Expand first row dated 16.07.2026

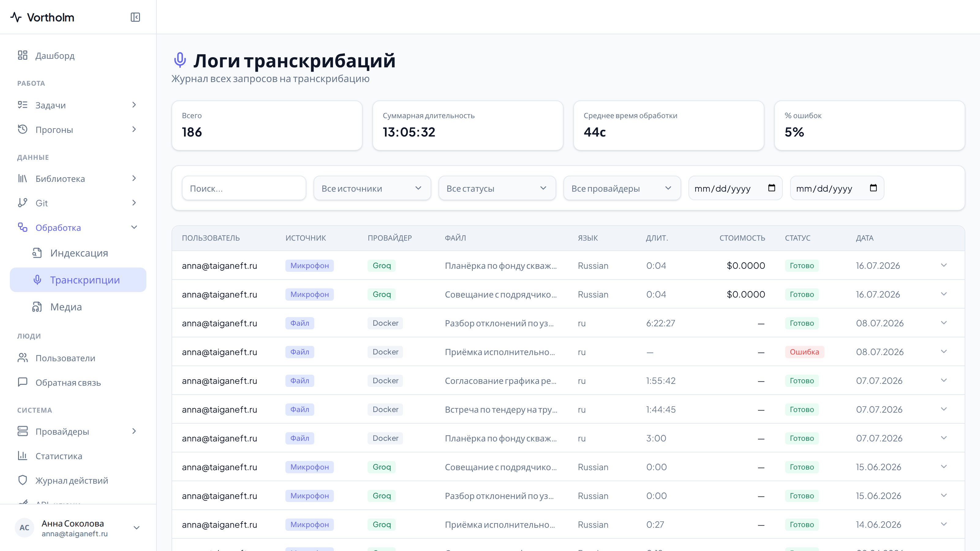tap(944, 265)
